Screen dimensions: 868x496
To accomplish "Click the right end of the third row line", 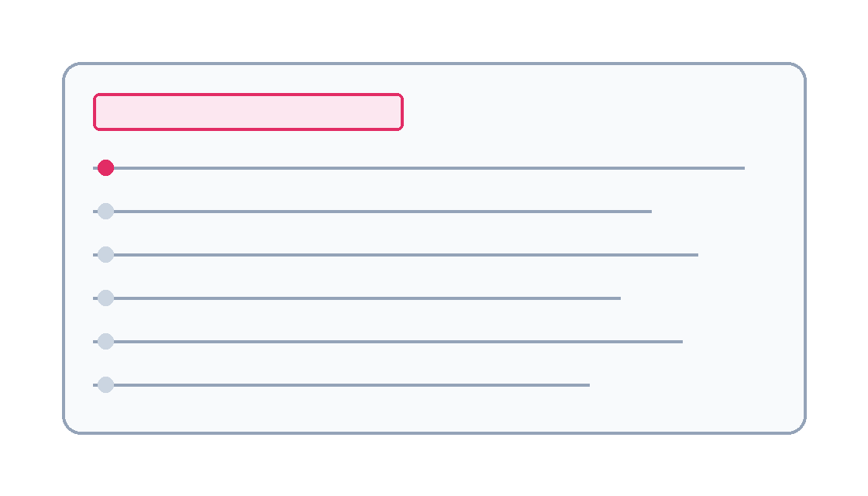I will (x=695, y=255).
